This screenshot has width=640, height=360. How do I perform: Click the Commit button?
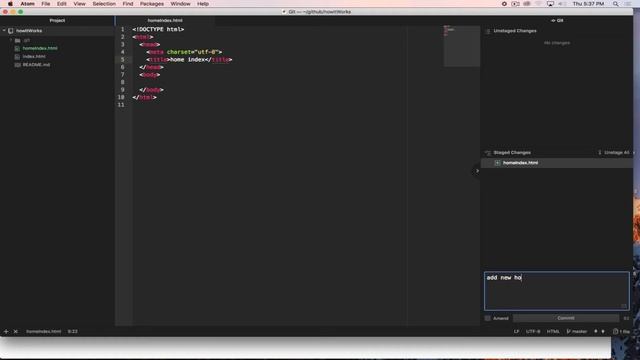point(566,318)
